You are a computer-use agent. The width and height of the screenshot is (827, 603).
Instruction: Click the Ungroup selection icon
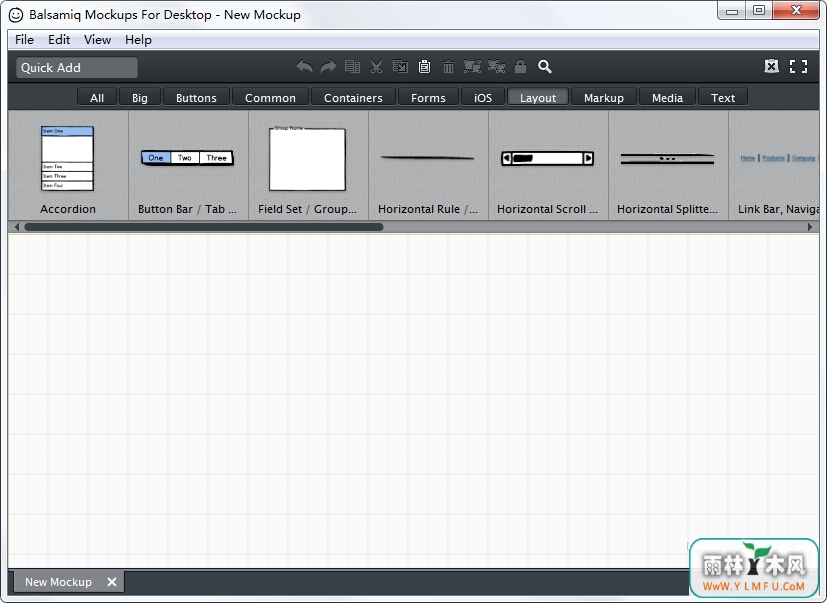pyautogui.click(x=496, y=66)
